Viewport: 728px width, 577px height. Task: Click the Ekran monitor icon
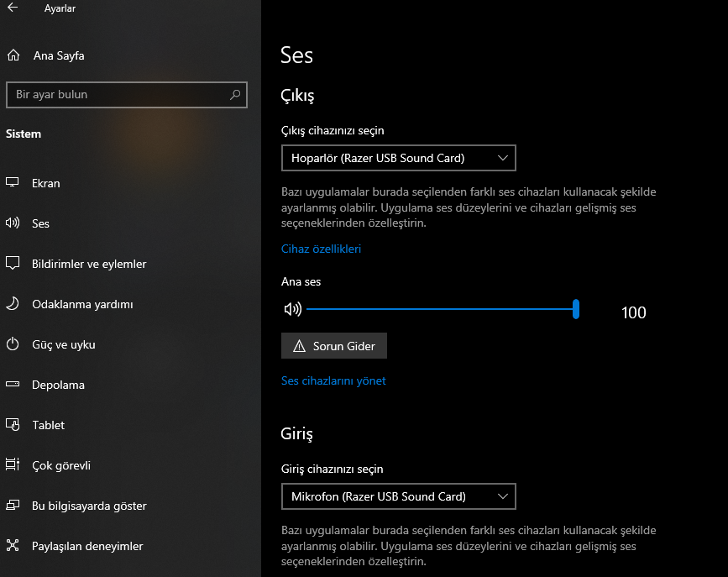click(13, 183)
